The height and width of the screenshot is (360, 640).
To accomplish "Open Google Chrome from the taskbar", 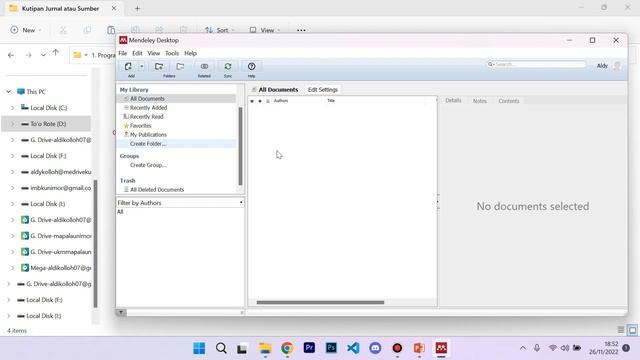I will point(287,348).
